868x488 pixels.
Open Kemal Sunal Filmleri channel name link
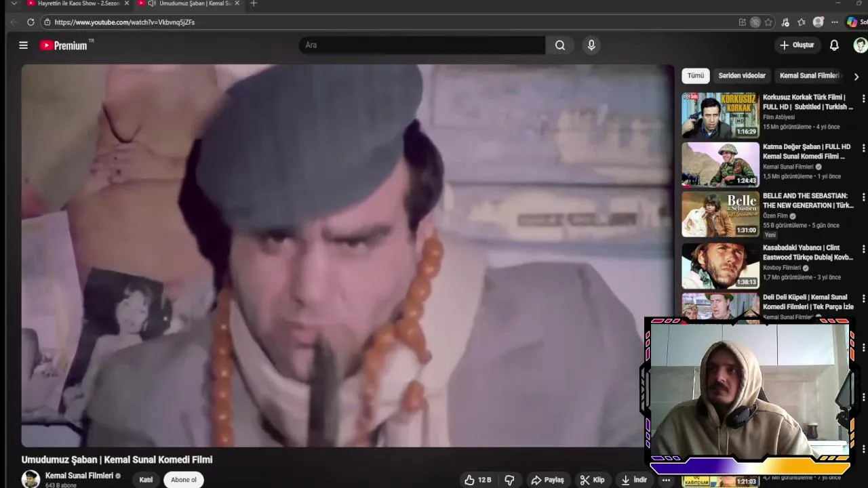79,476
